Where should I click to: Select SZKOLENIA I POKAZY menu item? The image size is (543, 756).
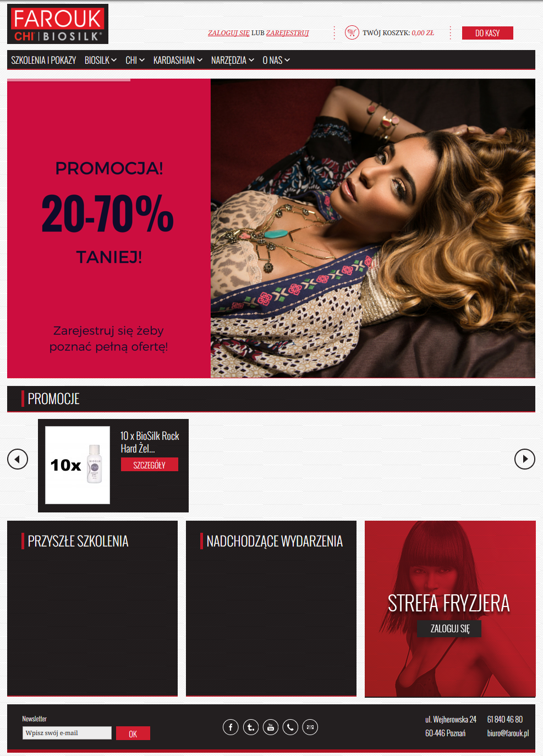click(43, 60)
